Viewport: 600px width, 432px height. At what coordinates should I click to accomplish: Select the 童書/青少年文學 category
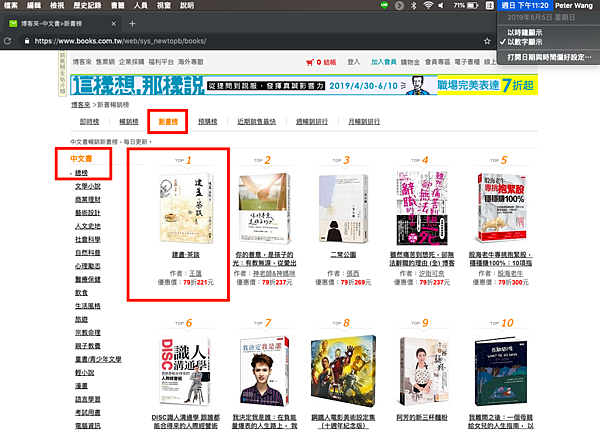[98, 359]
